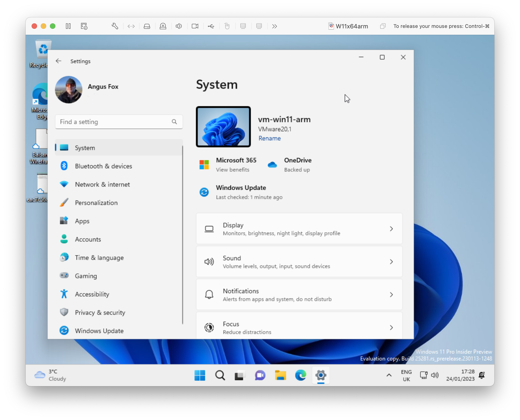This screenshot has height=420, width=520.
Task: Click the USB devices toolbar icon
Action: pos(211,26)
